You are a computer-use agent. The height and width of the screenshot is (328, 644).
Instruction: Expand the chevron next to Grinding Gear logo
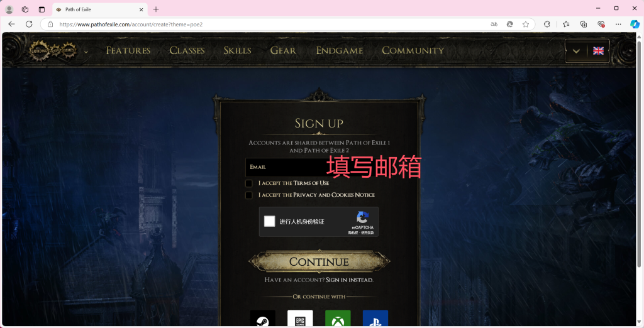(86, 52)
